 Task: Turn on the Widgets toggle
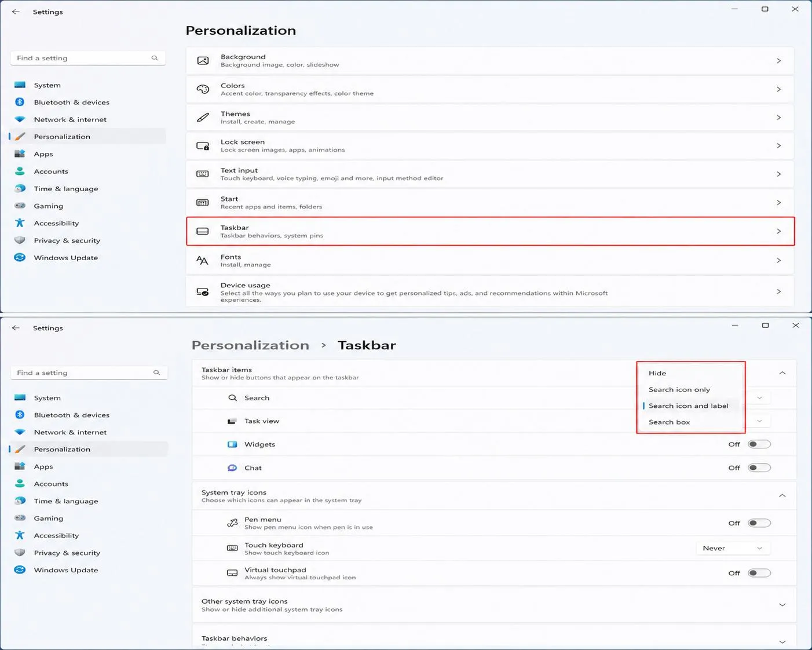[x=759, y=444]
